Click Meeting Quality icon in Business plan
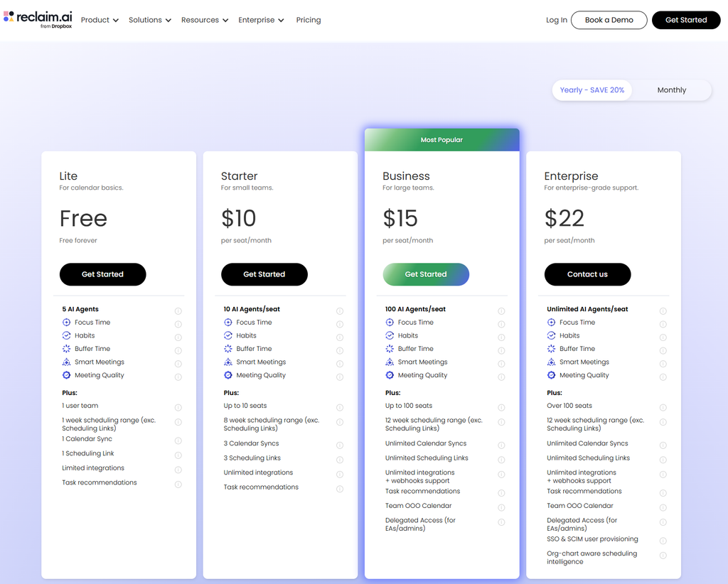The width and height of the screenshot is (728, 584). click(x=390, y=375)
